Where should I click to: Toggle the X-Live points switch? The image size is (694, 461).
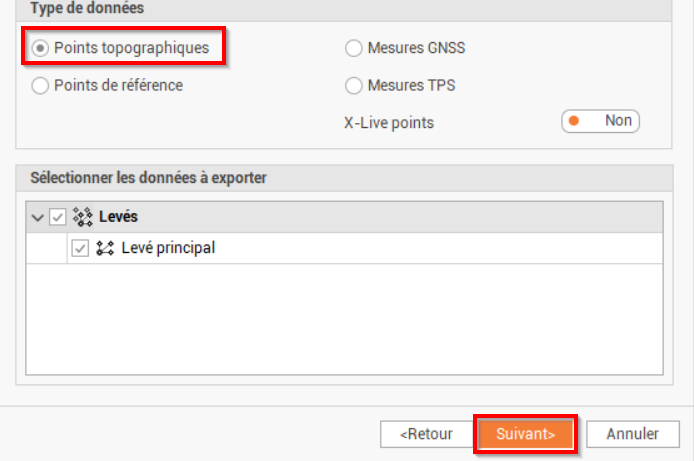point(600,121)
